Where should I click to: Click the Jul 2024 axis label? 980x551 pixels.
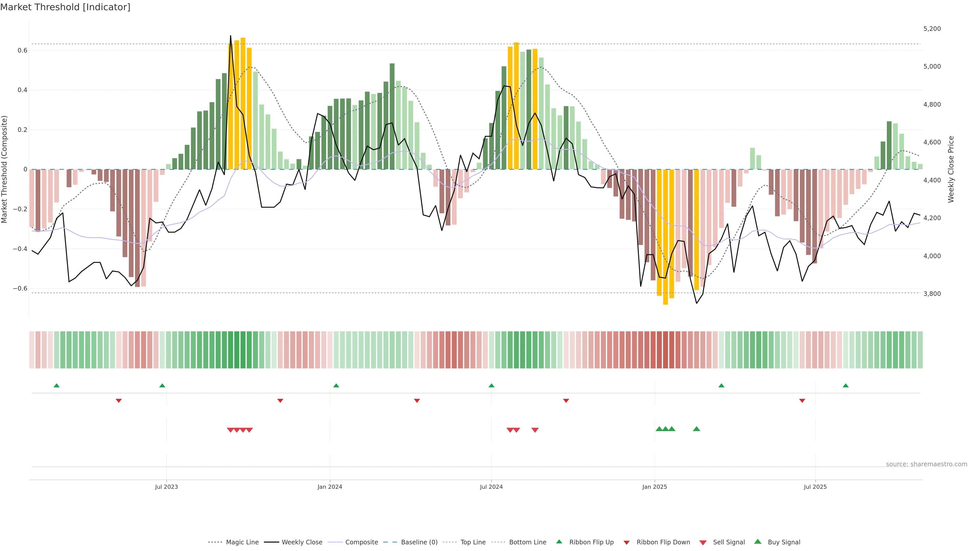tap(491, 487)
